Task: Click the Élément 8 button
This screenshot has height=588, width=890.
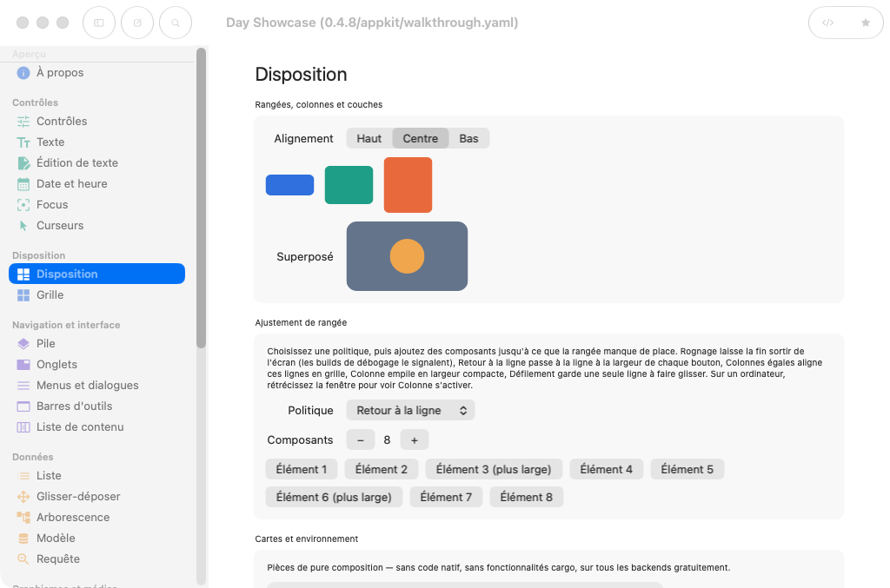Action: click(526, 498)
